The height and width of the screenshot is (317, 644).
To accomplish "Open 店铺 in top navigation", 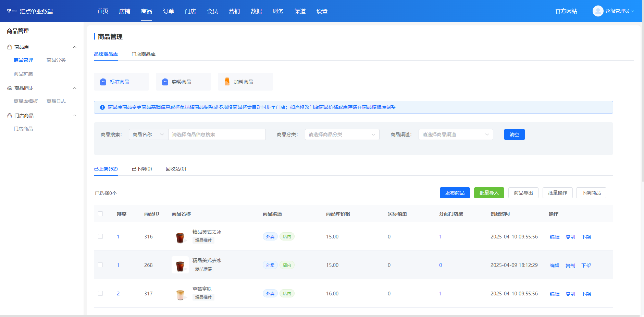I will point(125,11).
